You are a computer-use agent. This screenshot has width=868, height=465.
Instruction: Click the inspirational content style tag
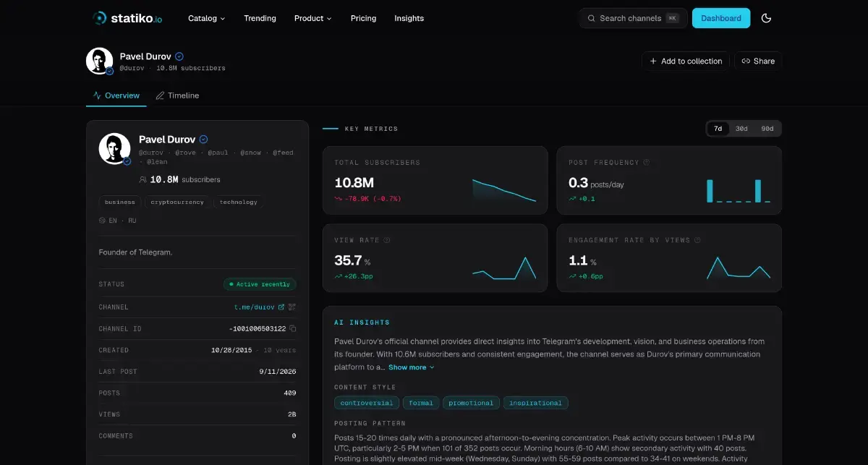point(536,403)
